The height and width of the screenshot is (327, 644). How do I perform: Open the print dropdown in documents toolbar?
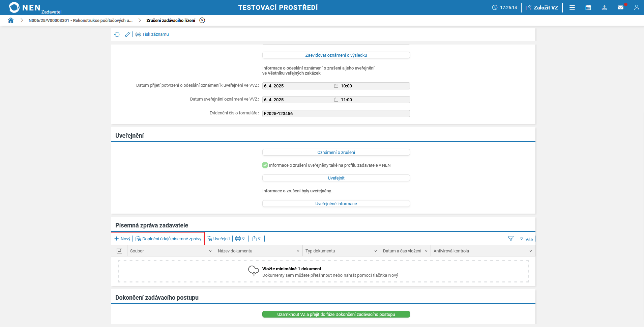(240, 239)
